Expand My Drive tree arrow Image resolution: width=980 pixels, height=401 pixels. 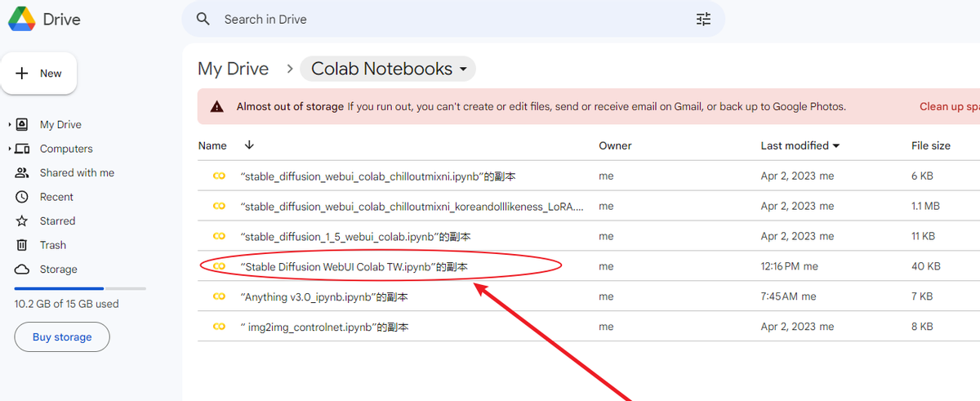tap(10, 124)
